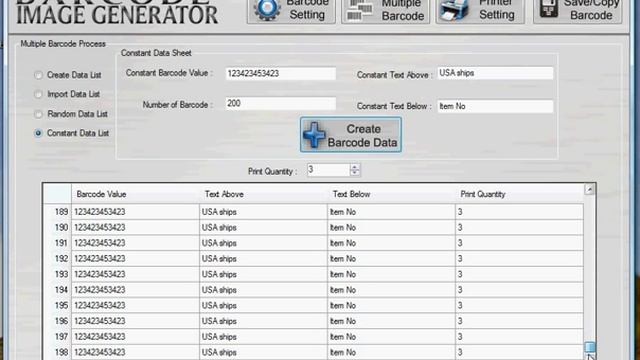
Task: Select Import Data List radio option
Action: 38,94
